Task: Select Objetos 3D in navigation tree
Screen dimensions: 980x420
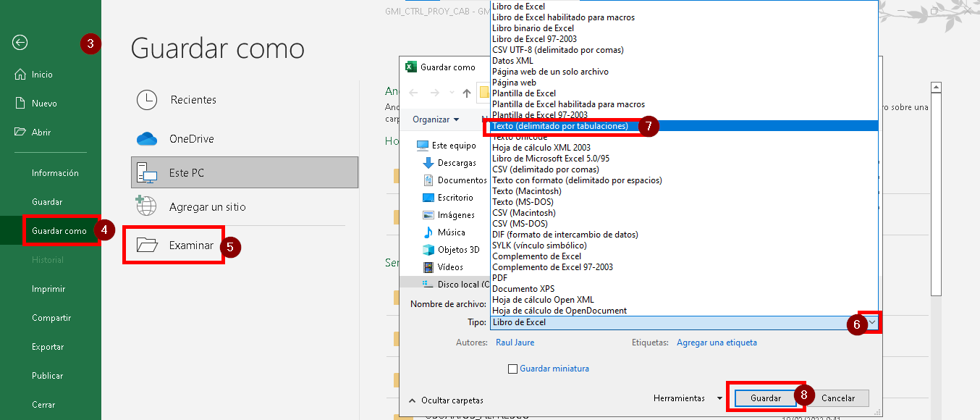Action: point(451,250)
